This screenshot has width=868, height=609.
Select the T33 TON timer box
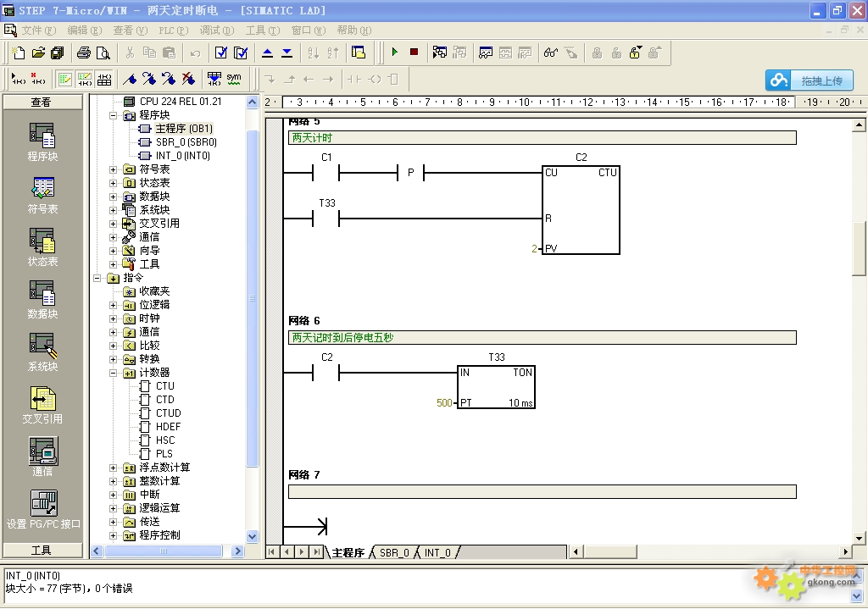497,387
